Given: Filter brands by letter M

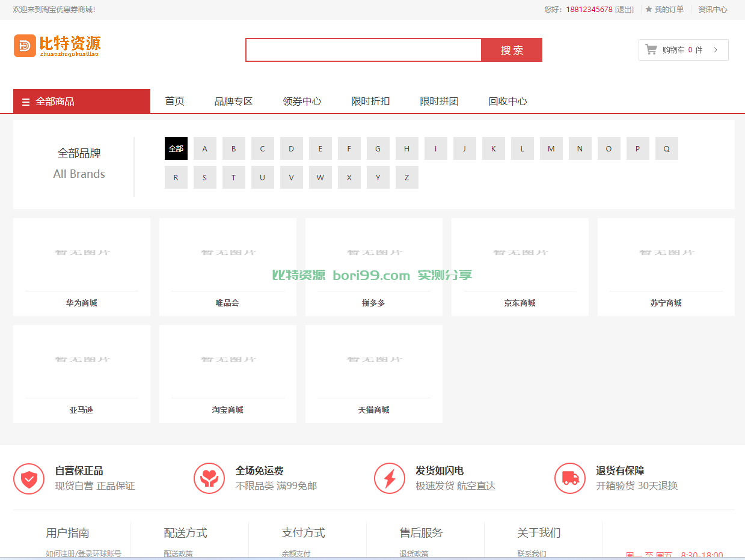Looking at the screenshot, I should [551, 148].
